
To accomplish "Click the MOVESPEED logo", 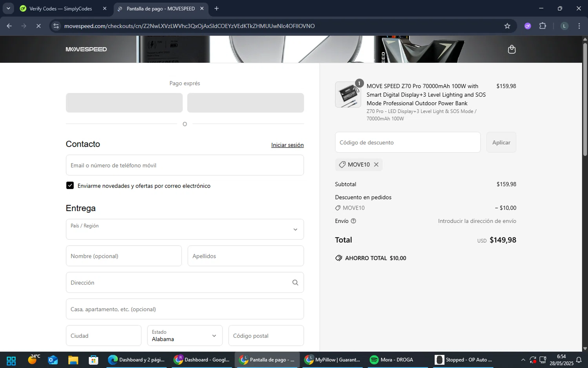I will [x=86, y=49].
